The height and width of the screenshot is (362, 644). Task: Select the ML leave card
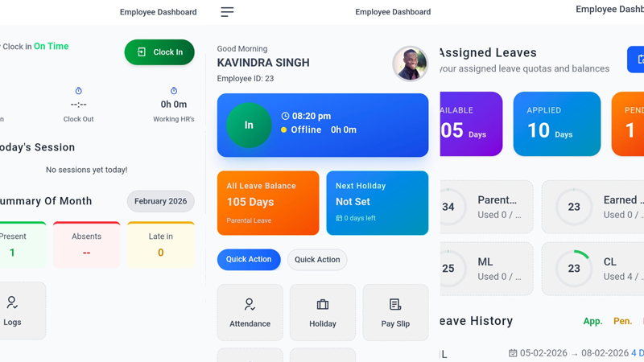coord(486,269)
